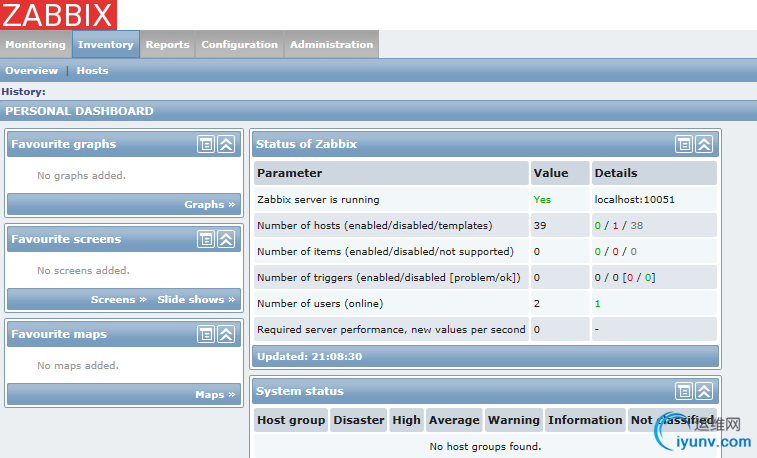Click the 'History:' label
The height and width of the screenshot is (458, 757).
point(24,92)
